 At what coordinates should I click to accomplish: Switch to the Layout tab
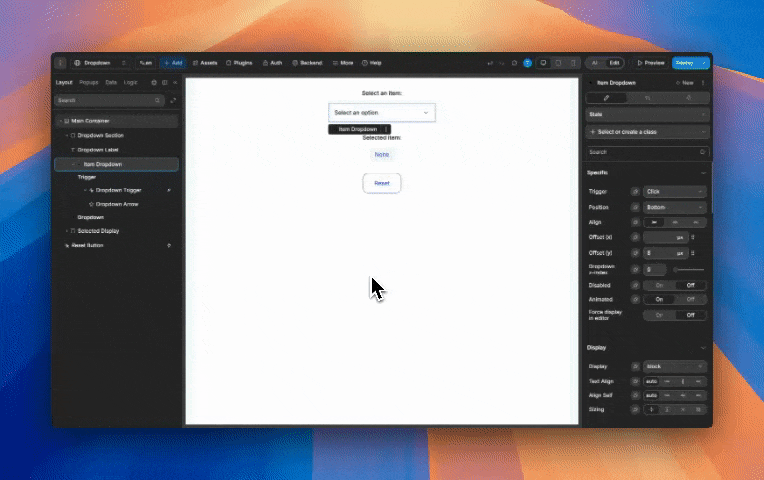64,82
